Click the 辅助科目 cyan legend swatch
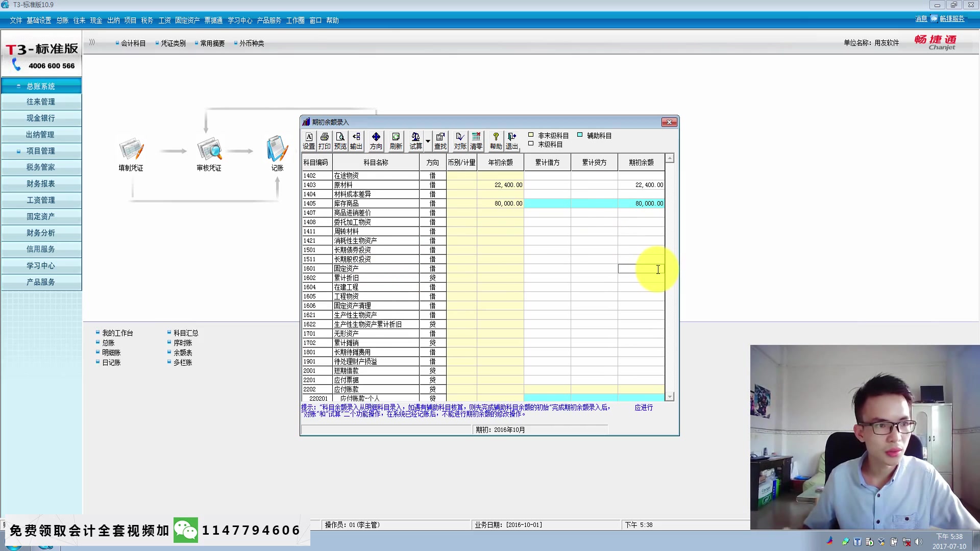This screenshot has height=551, width=980. [x=580, y=135]
